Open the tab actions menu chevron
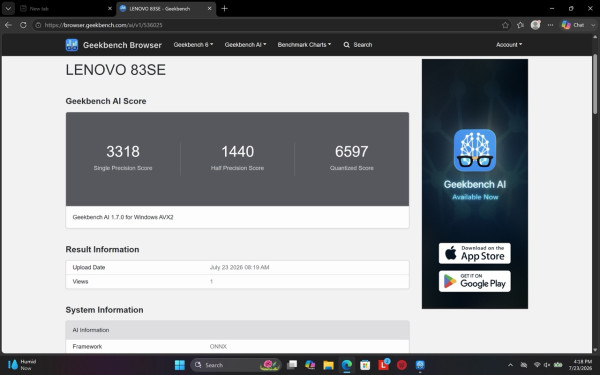The image size is (600, 375). [x=8, y=8]
